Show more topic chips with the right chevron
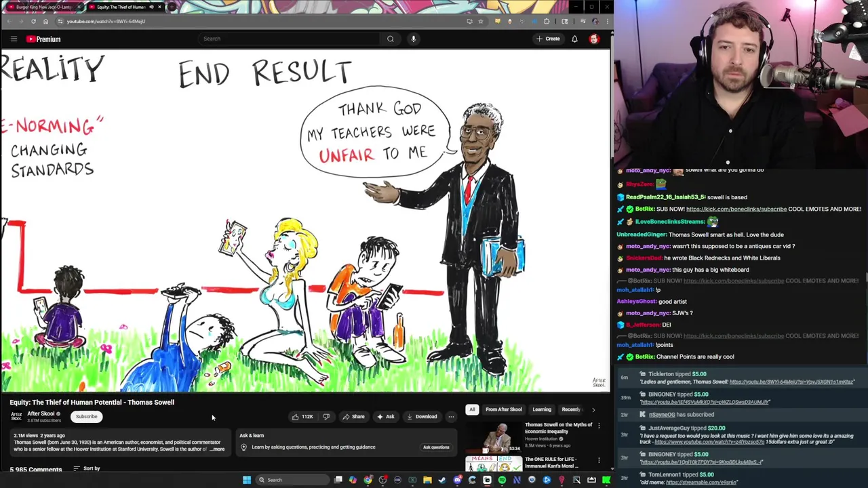 [593, 409]
